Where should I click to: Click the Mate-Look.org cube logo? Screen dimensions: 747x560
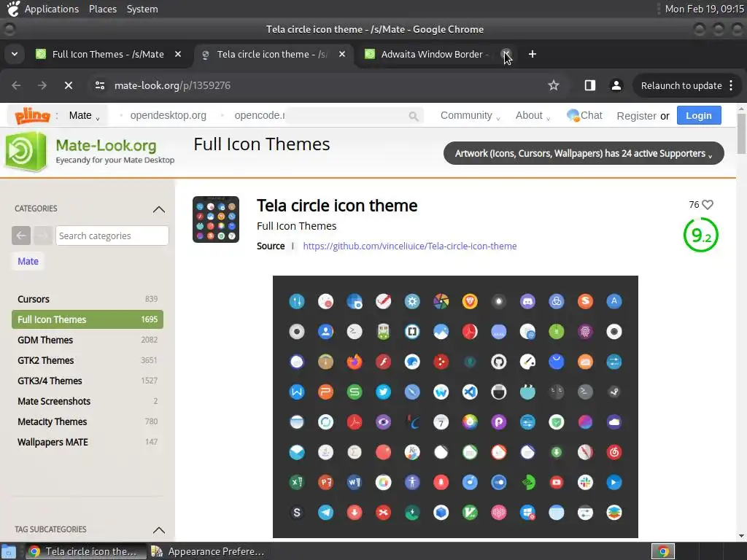tap(26, 152)
